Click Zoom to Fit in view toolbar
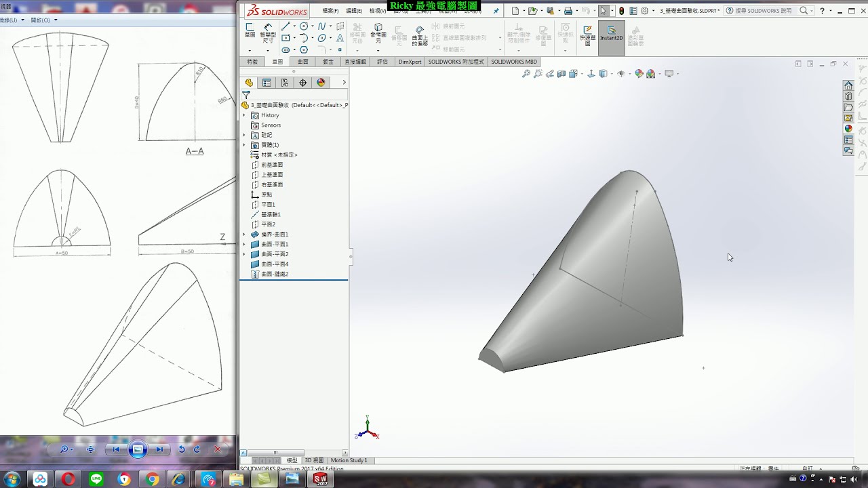Screen dimensions: 868x488 click(526, 74)
